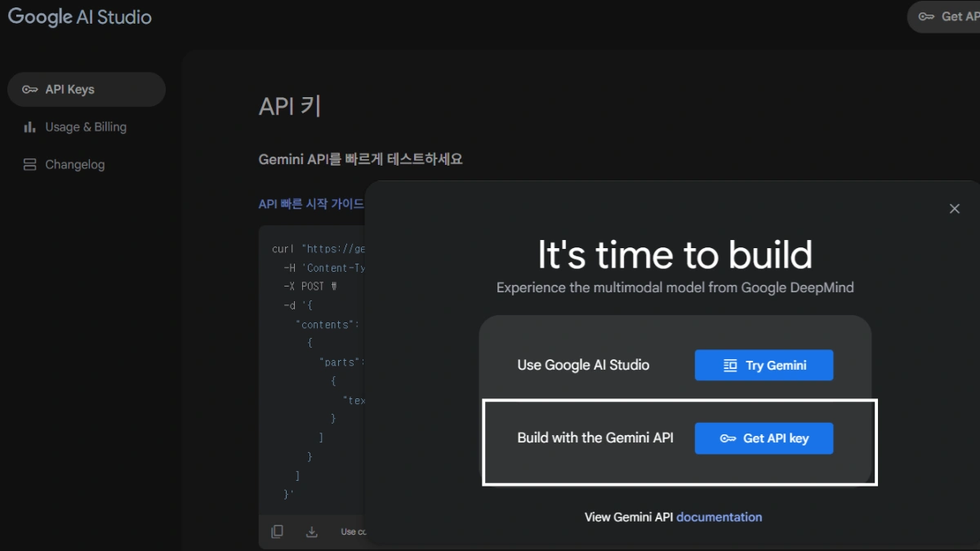Click the key icon on the top-right Get API button
This screenshot has width=980, height=551.
tap(925, 16)
